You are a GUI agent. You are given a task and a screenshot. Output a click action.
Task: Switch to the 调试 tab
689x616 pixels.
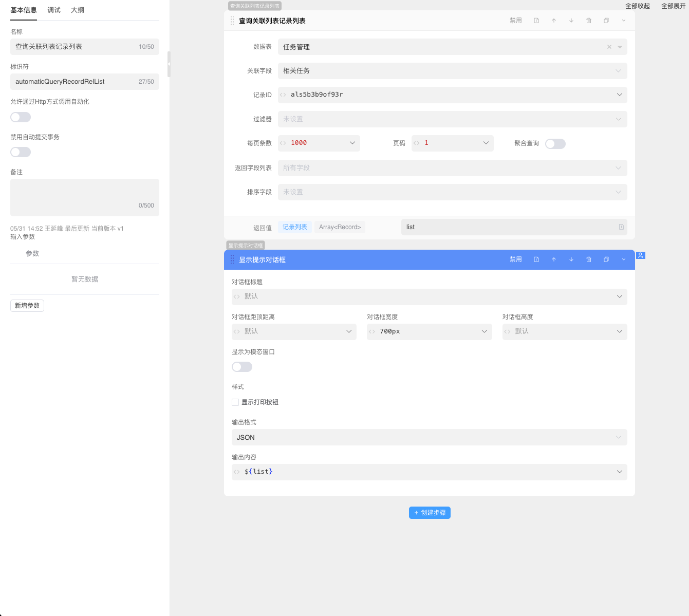click(54, 10)
